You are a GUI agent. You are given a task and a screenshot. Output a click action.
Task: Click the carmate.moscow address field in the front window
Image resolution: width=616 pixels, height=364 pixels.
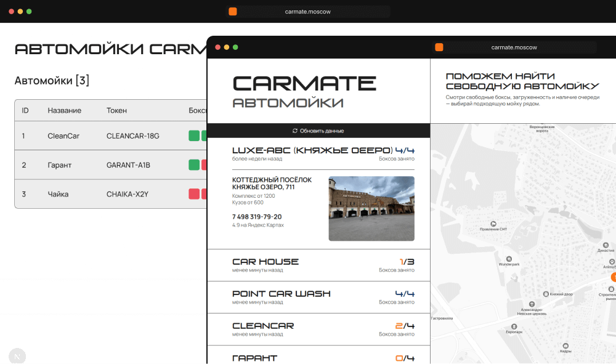pos(514,47)
